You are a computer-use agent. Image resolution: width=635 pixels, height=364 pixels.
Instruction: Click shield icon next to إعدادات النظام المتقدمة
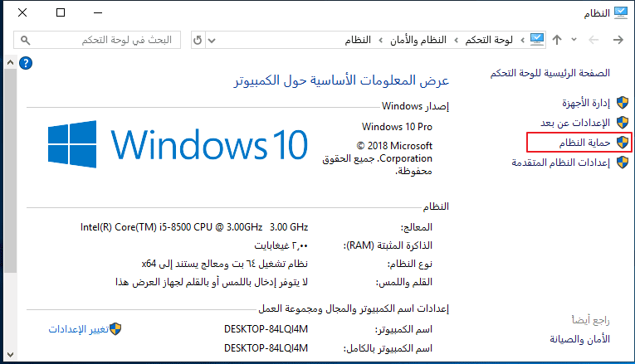(623, 163)
